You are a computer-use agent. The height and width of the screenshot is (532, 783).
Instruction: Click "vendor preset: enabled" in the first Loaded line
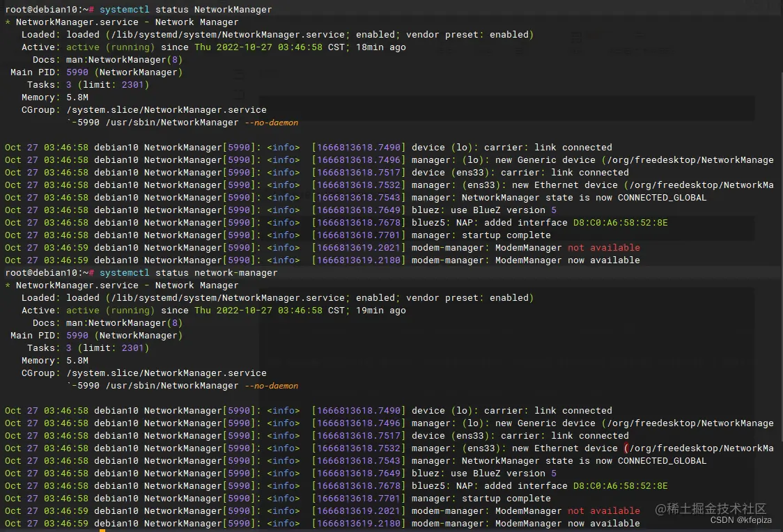click(x=467, y=34)
